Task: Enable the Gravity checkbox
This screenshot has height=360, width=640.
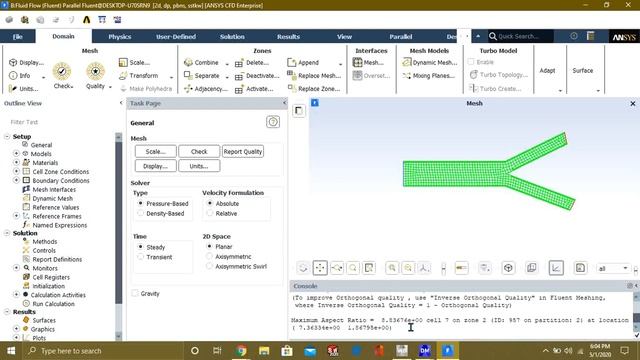Action: [135, 293]
